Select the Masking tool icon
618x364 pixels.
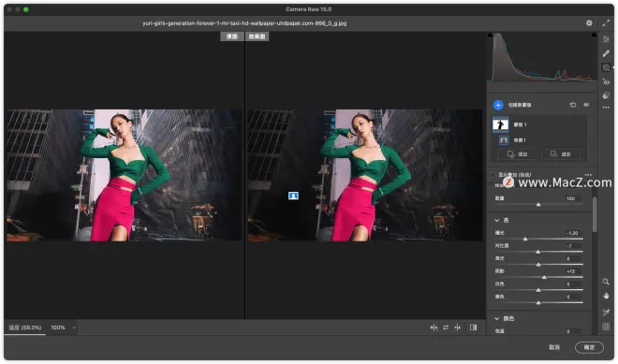(606, 67)
